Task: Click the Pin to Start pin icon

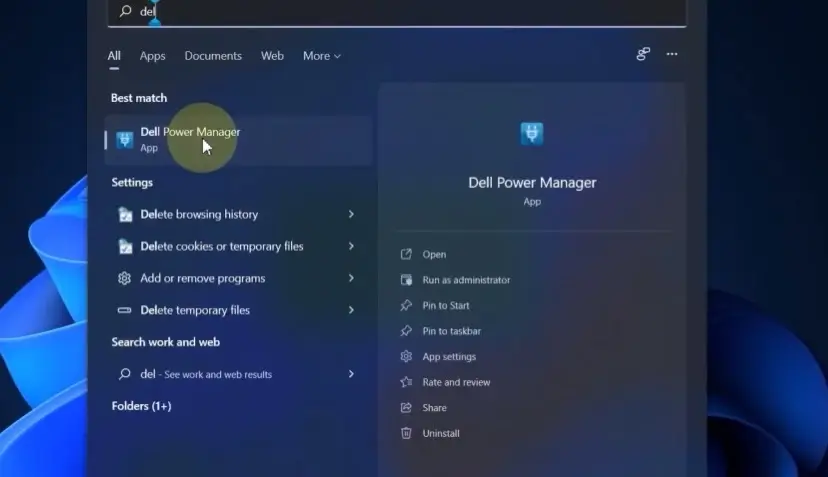Action: coord(406,305)
